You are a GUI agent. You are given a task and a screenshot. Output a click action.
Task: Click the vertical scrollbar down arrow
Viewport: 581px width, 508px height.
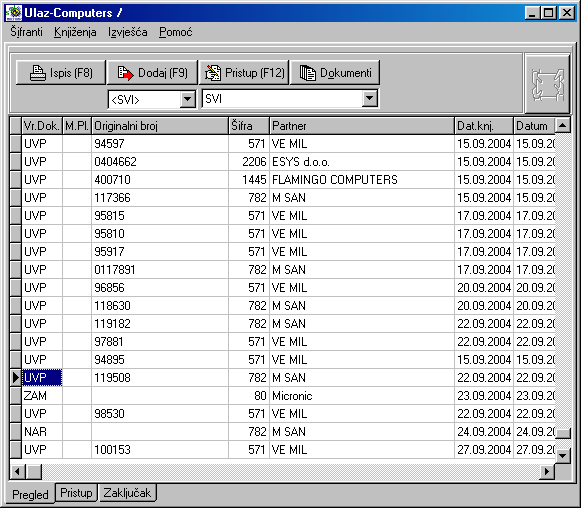(562, 455)
